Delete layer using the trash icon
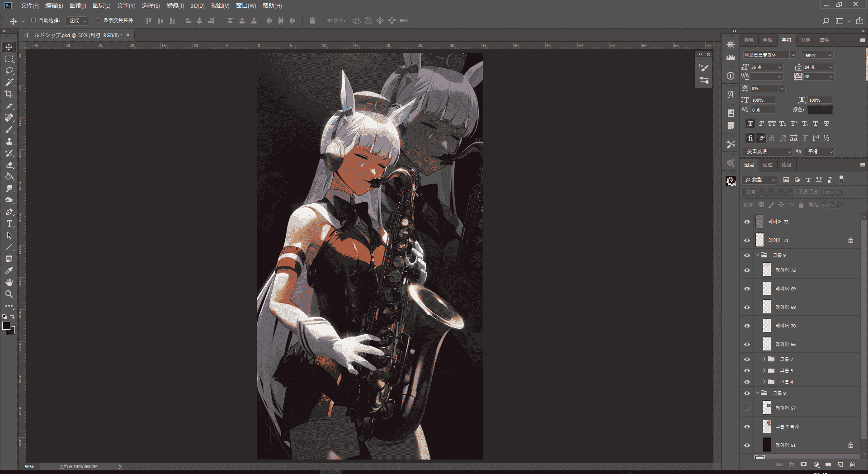 click(x=852, y=465)
